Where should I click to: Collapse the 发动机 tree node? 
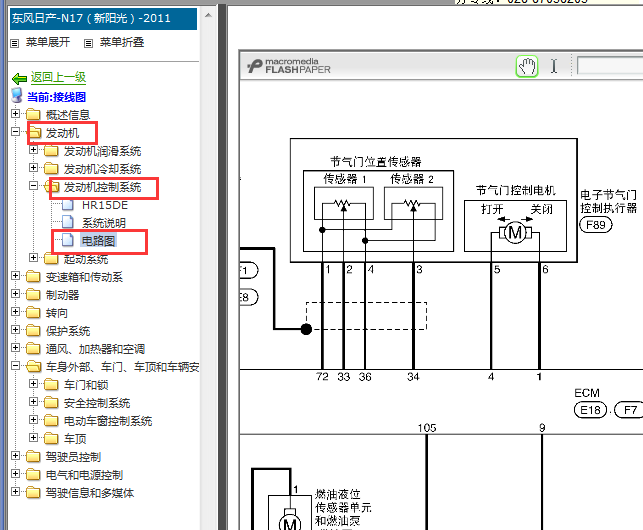[x=16, y=132]
